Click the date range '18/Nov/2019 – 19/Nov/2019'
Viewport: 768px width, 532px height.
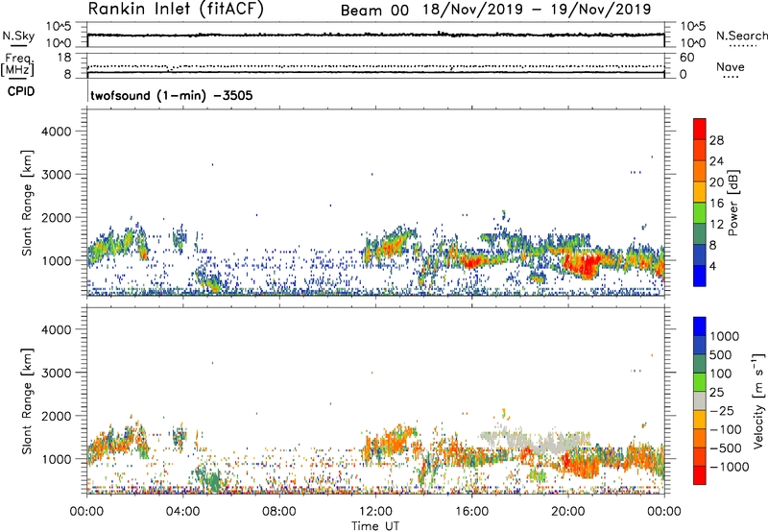537,10
